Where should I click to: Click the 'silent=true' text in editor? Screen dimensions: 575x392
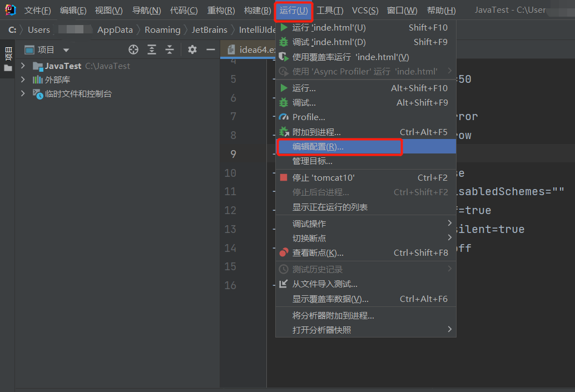point(490,229)
